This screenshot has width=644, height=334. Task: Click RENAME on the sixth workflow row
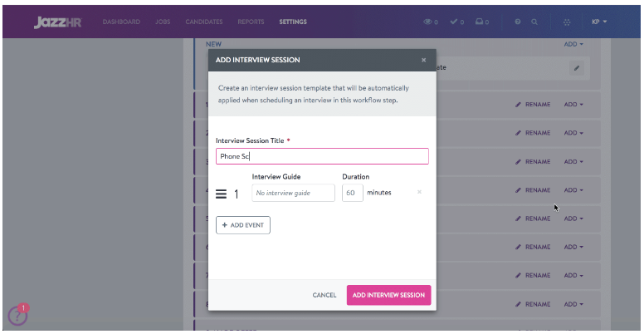533,247
